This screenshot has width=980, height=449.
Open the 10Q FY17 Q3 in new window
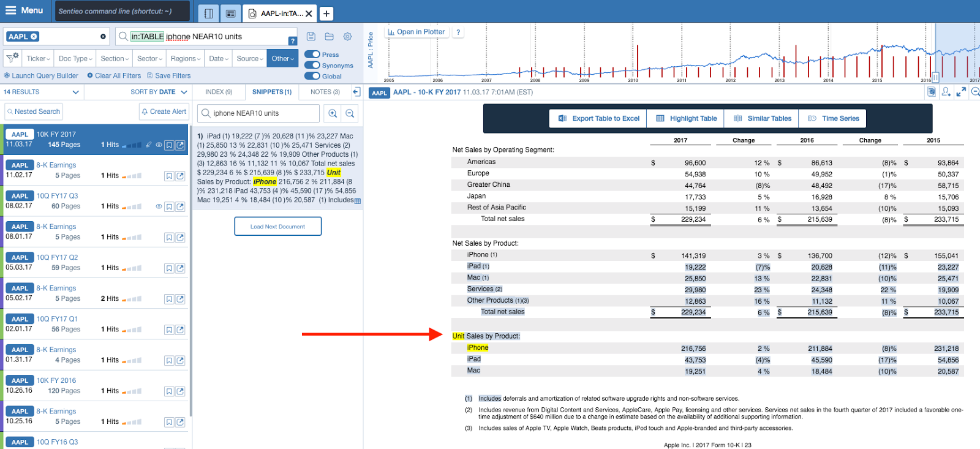pyautogui.click(x=180, y=206)
